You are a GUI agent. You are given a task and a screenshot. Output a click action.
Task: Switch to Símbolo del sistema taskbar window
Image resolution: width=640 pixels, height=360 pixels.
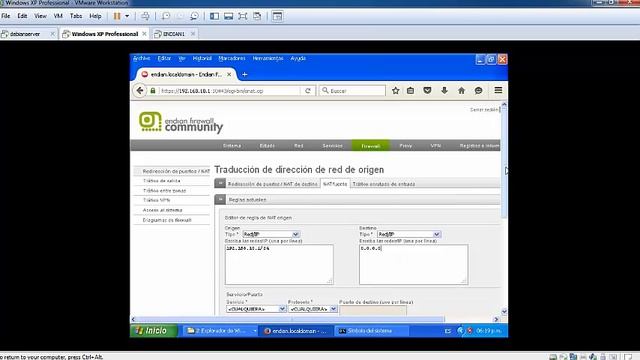(x=371, y=331)
